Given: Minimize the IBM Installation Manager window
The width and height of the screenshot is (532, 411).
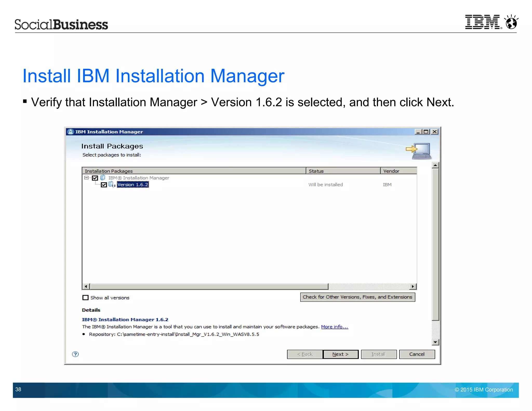Looking at the screenshot, I should point(418,132).
